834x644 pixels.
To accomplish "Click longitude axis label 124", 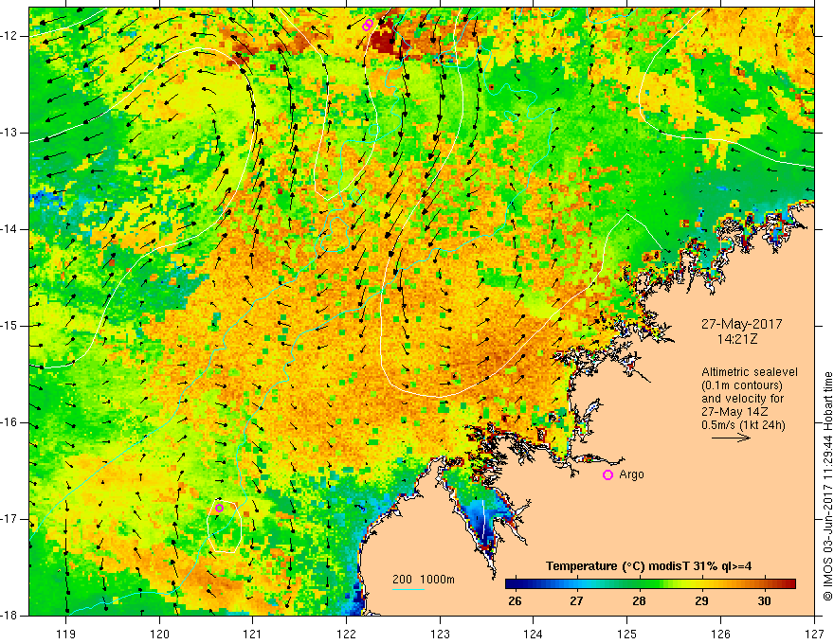I will (534, 634).
